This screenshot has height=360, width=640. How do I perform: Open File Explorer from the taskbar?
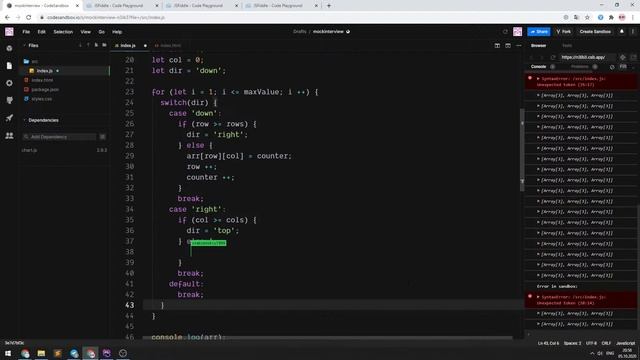click(x=41, y=353)
